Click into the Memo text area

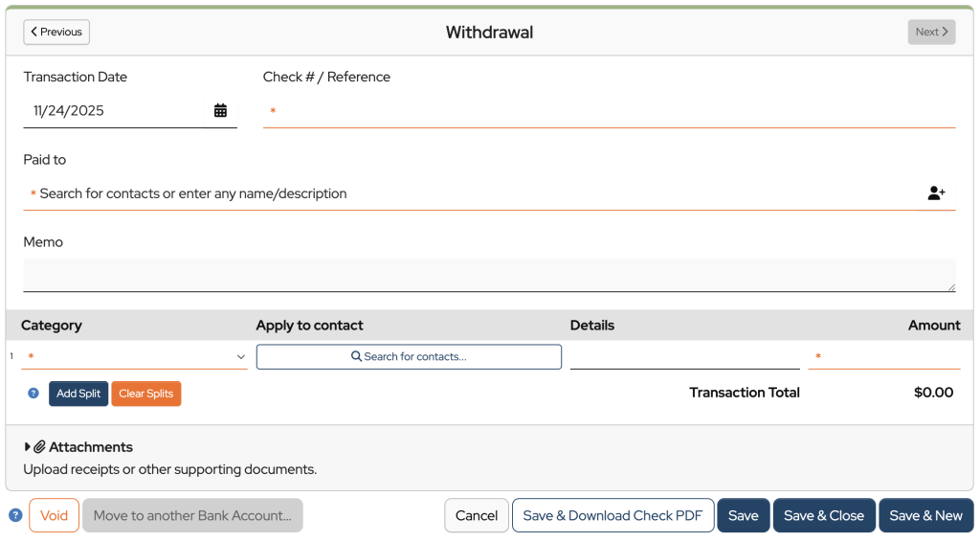[x=489, y=275]
